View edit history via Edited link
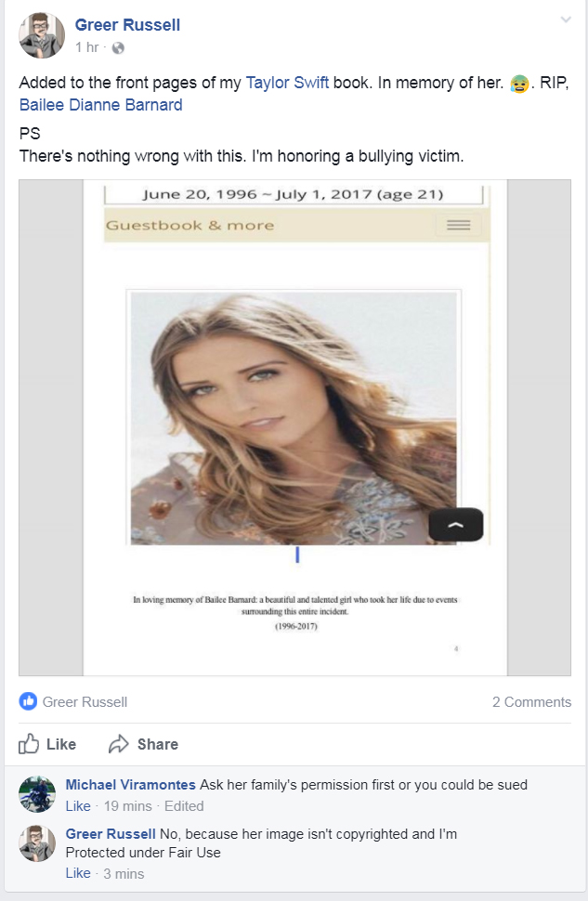Viewport: 588px width, 901px height. [184, 806]
